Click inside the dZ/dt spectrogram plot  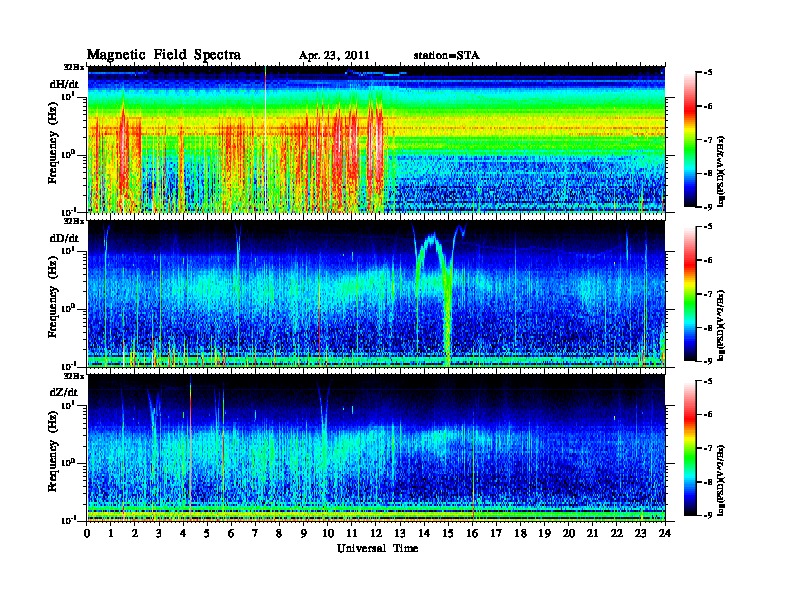click(376, 447)
